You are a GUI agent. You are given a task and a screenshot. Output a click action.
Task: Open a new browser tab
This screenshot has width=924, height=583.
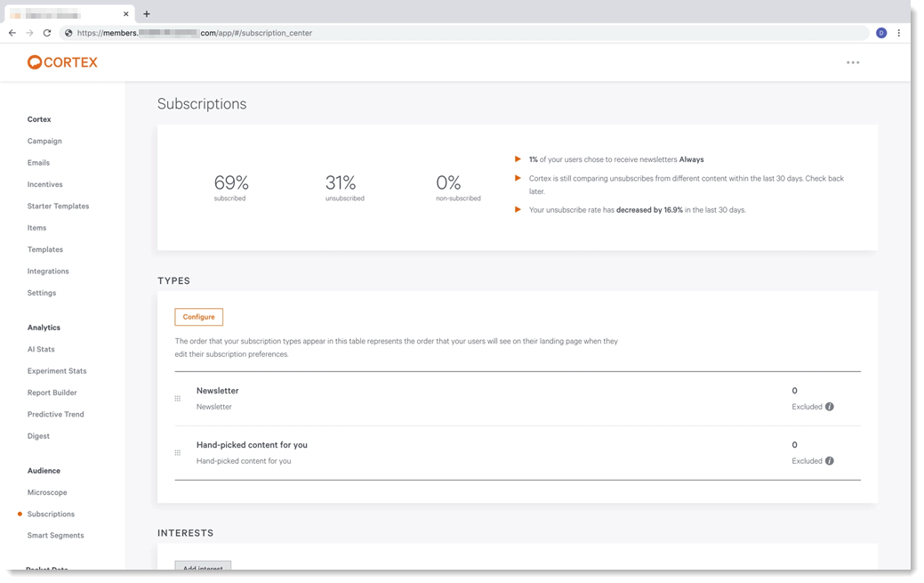click(x=147, y=13)
